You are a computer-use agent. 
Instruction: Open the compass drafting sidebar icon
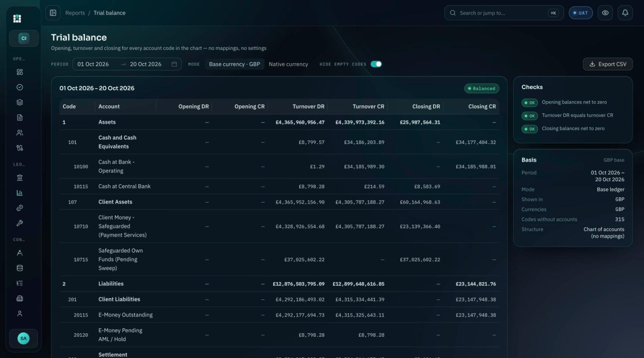(x=19, y=253)
